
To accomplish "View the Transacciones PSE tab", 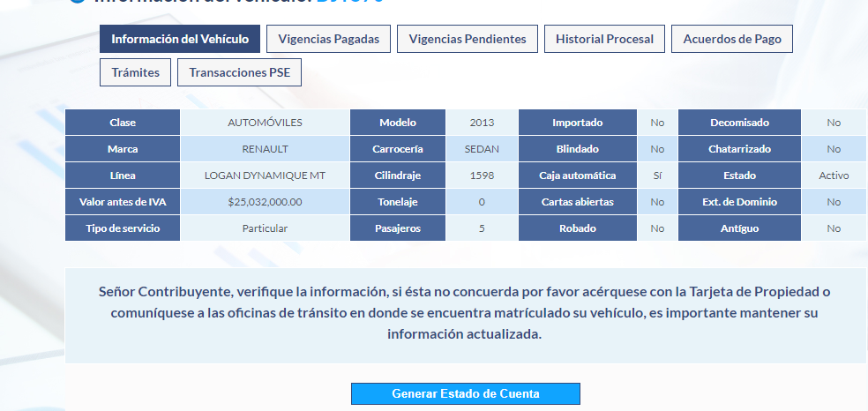I will pyautogui.click(x=239, y=72).
